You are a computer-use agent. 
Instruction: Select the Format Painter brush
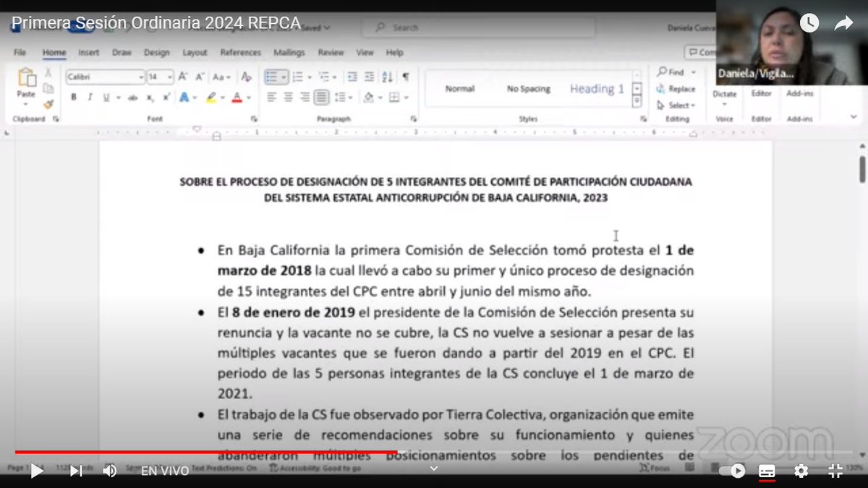48,103
